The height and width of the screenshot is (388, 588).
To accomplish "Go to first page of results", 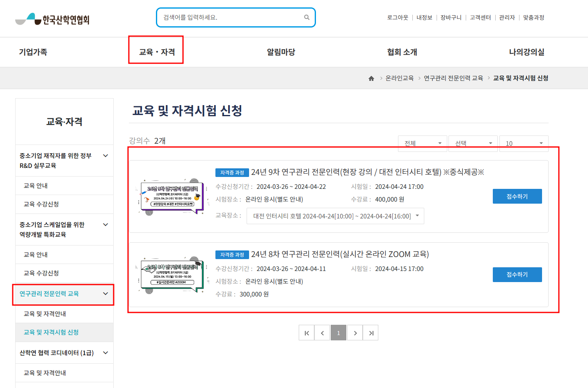I will pyautogui.click(x=307, y=333).
